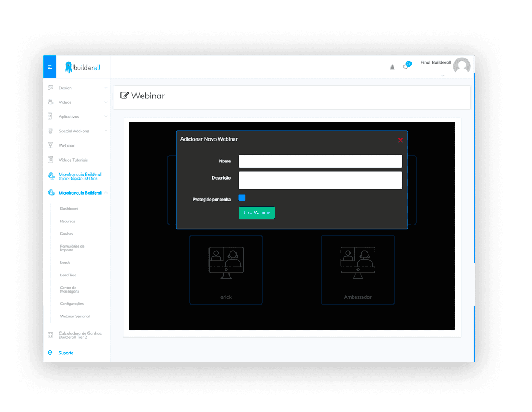Open the Videos Tutoriais menu label
Image resolution: width=532 pixels, height=412 pixels.
click(x=73, y=160)
